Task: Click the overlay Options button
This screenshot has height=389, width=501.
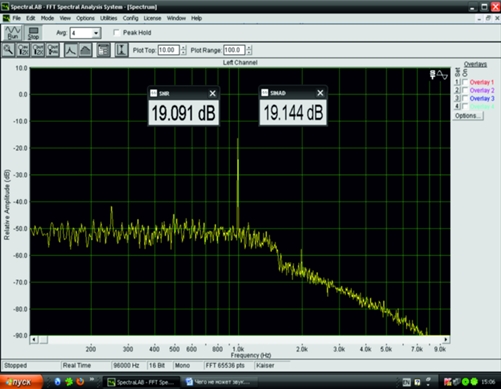Action: (468, 116)
